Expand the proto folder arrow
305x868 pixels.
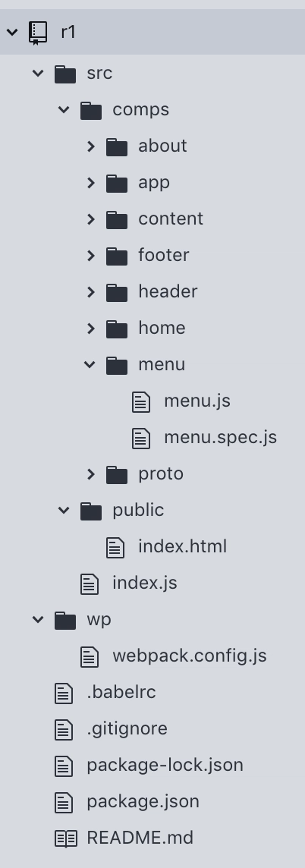(x=91, y=474)
